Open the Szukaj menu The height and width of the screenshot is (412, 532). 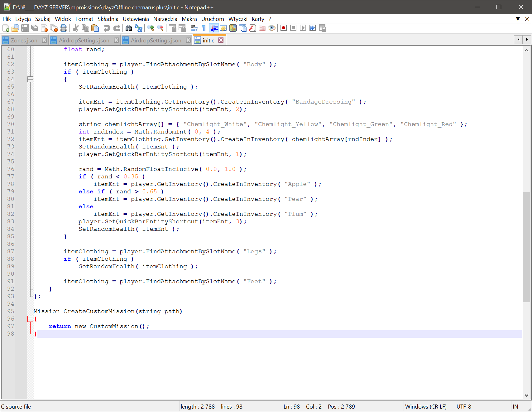point(43,19)
